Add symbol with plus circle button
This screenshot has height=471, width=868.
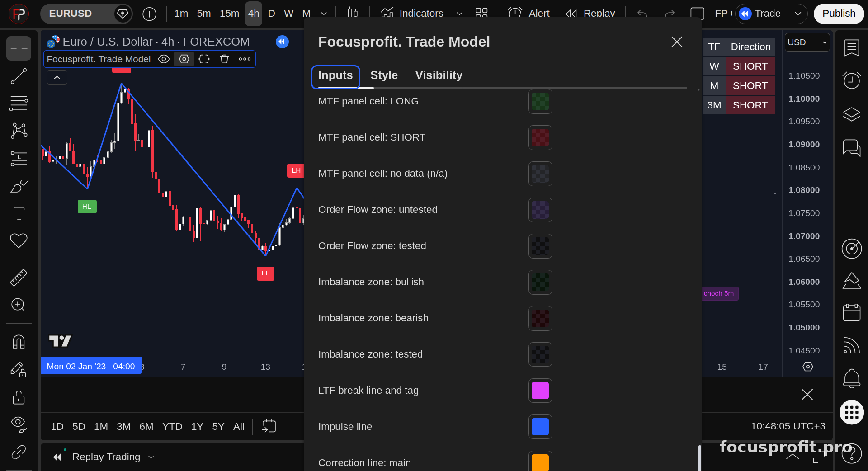(149, 14)
